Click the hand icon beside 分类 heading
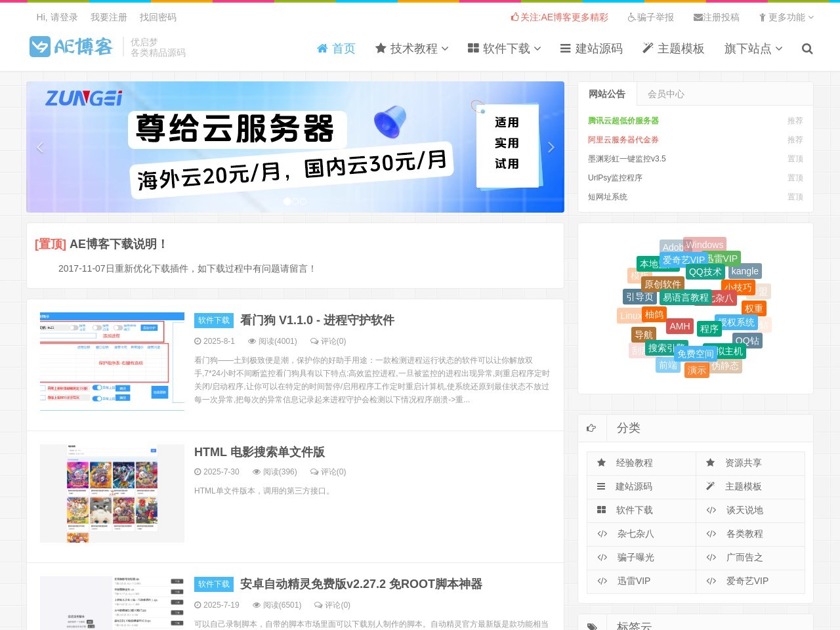Image resolution: width=840 pixels, height=630 pixels. pyautogui.click(x=591, y=428)
